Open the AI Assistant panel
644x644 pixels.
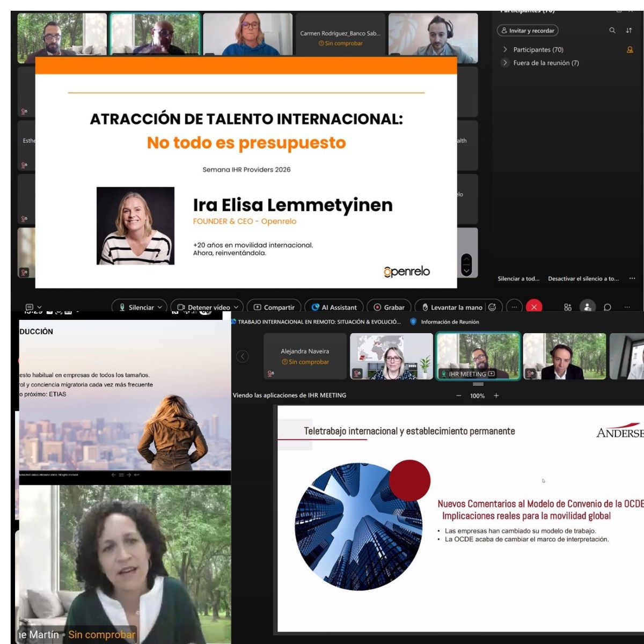(x=334, y=308)
